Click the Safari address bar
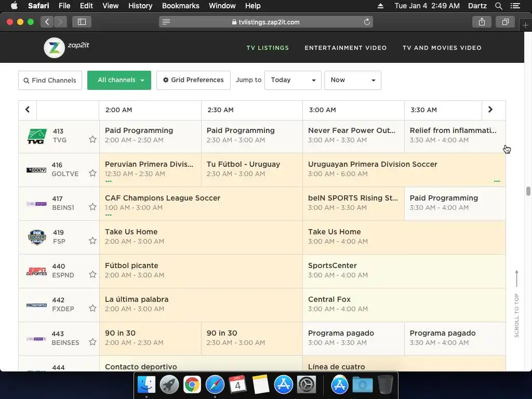The width and height of the screenshot is (532, 399). coord(266,22)
